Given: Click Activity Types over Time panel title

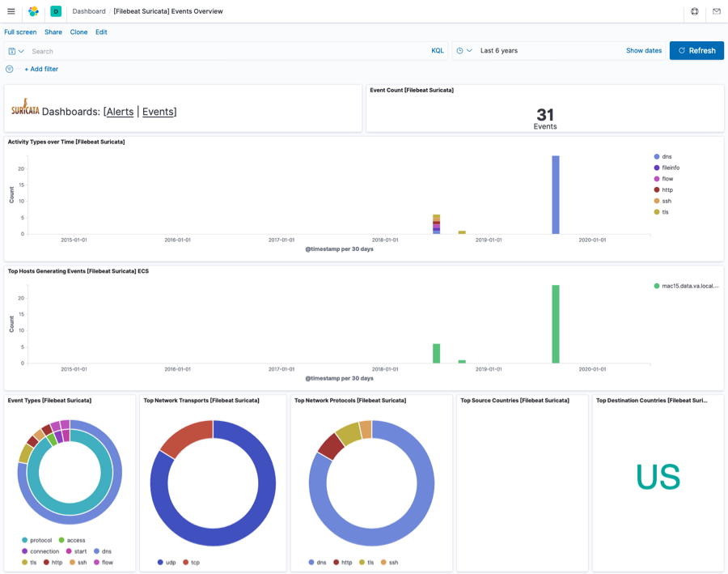Looking at the screenshot, I should pos(66,142).
